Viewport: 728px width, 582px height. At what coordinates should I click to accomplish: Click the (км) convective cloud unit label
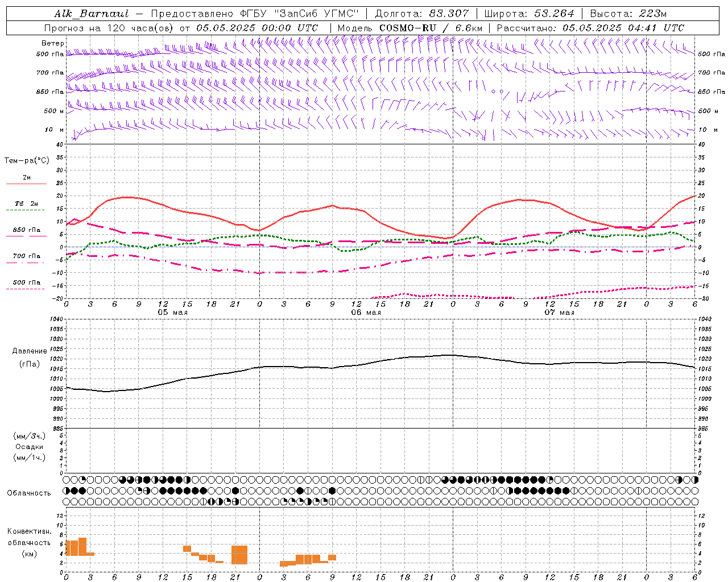point(29,554)
